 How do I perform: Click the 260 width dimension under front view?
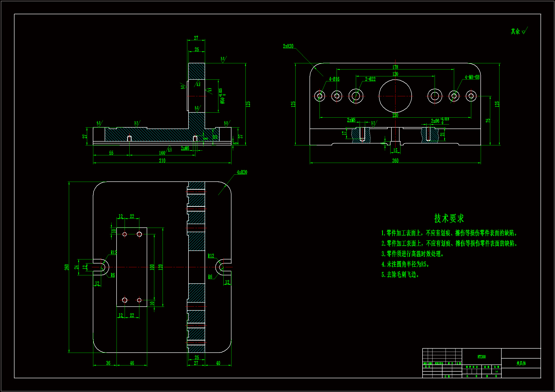395,161
